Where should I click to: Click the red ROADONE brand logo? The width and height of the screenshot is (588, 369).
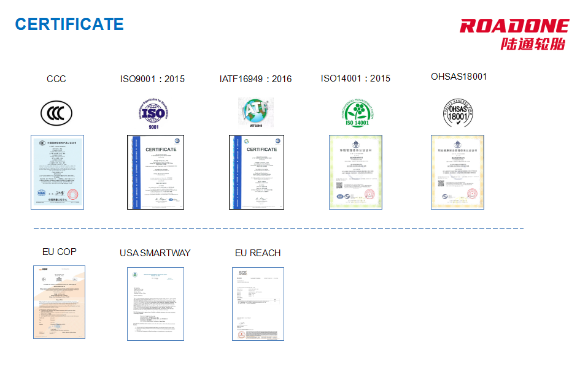pyautogui.click(x=514, y=26)
